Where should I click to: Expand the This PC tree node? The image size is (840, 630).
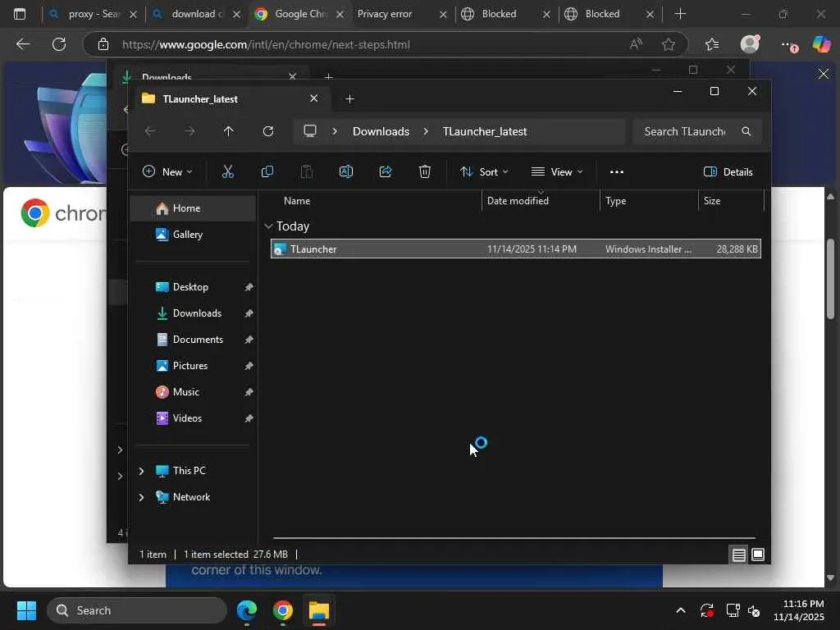141,470
